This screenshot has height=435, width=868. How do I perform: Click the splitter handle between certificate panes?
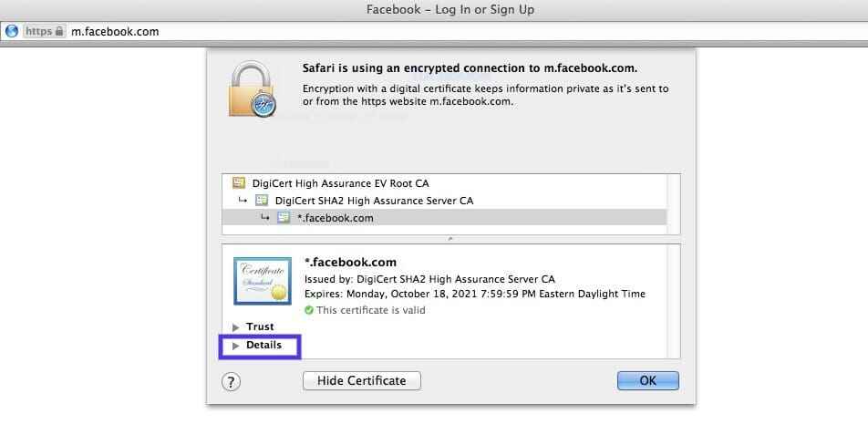[x=450, y=238]
